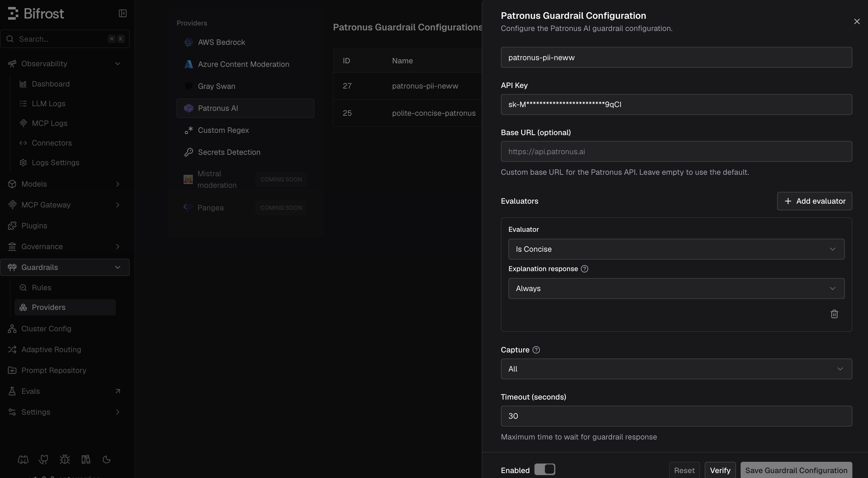The image size is (868, 478).
Task: Open the Discord icon in footer
Action: pos(23,459)
